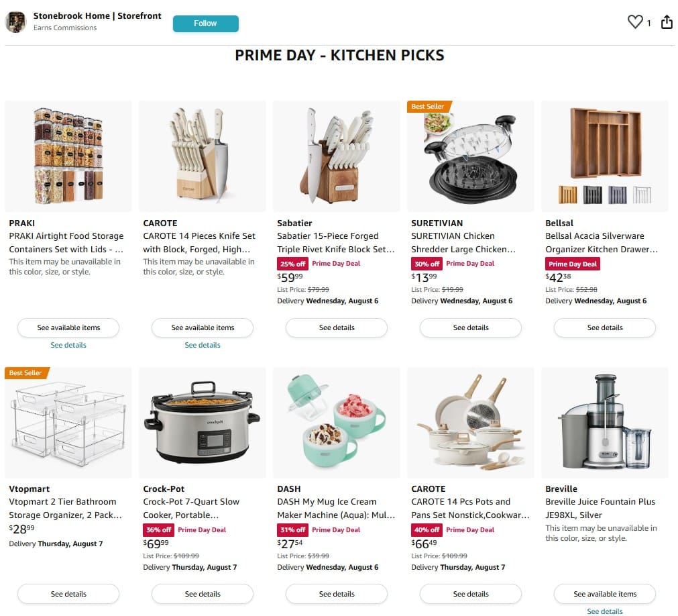Click the Vtopmart Best Seller badge
The width and height of the screenshot is (678, 616).
pyautogui.click(x=27, y=373)
